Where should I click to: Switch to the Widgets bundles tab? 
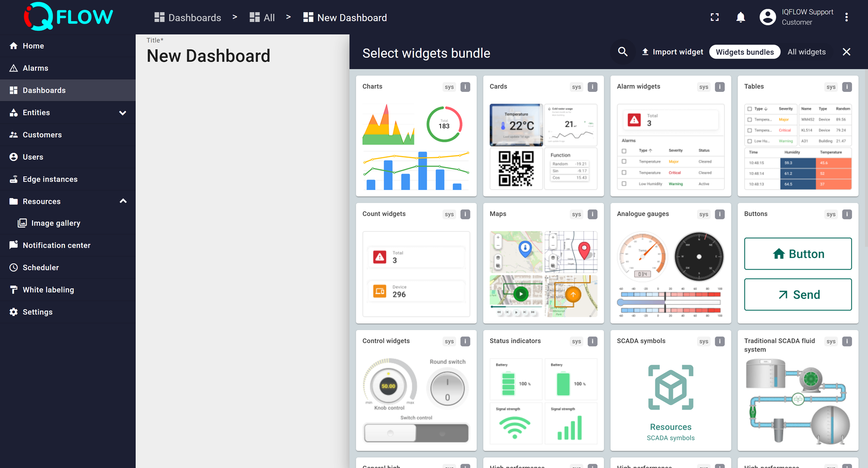[x=745, y=52]
